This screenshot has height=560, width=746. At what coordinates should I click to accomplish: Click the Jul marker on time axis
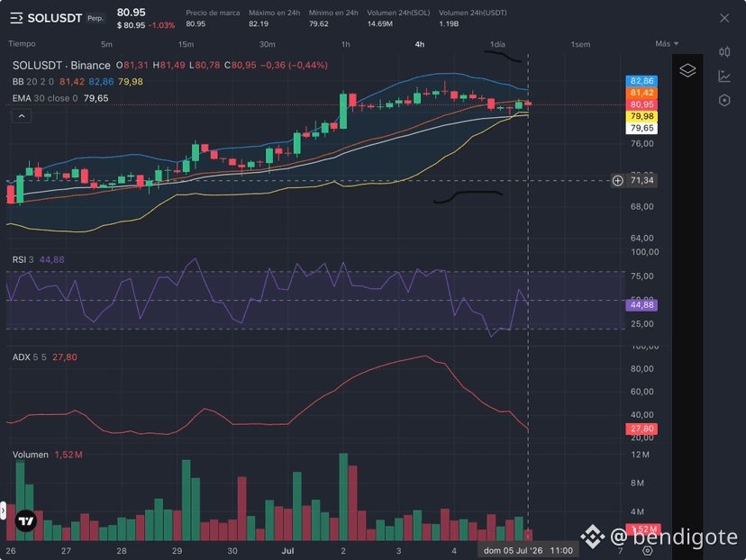tap(287, 551)
